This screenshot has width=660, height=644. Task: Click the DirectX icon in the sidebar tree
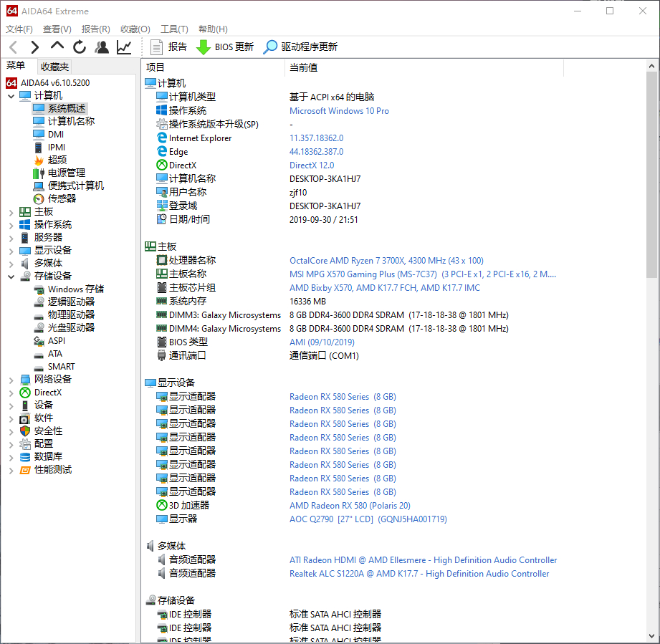[25, 393]
